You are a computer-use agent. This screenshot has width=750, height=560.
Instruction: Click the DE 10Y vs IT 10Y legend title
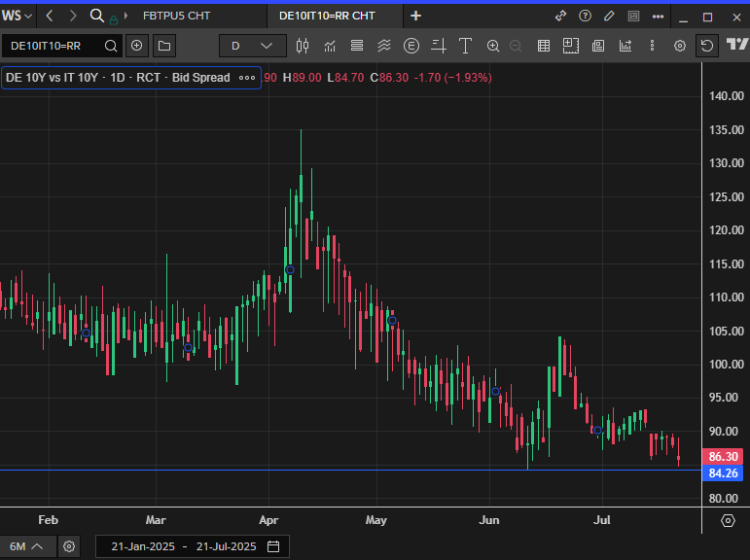(118, 78)
